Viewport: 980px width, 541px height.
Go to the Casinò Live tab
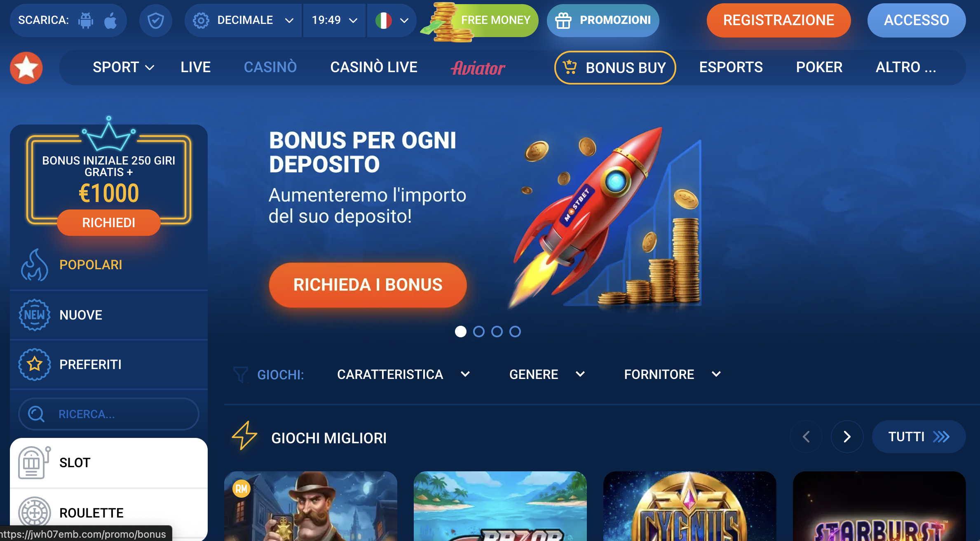coord(374,67)
